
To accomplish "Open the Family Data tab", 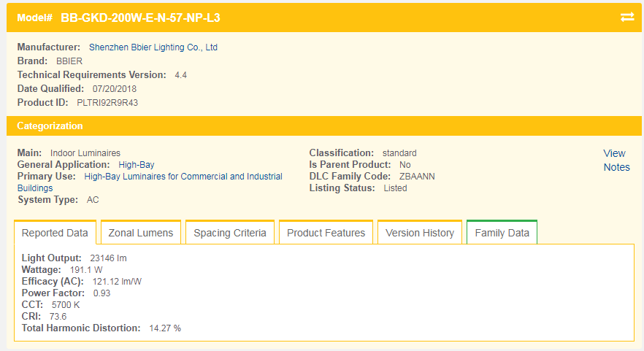I will pyautogui.click(x=502, y=233).
